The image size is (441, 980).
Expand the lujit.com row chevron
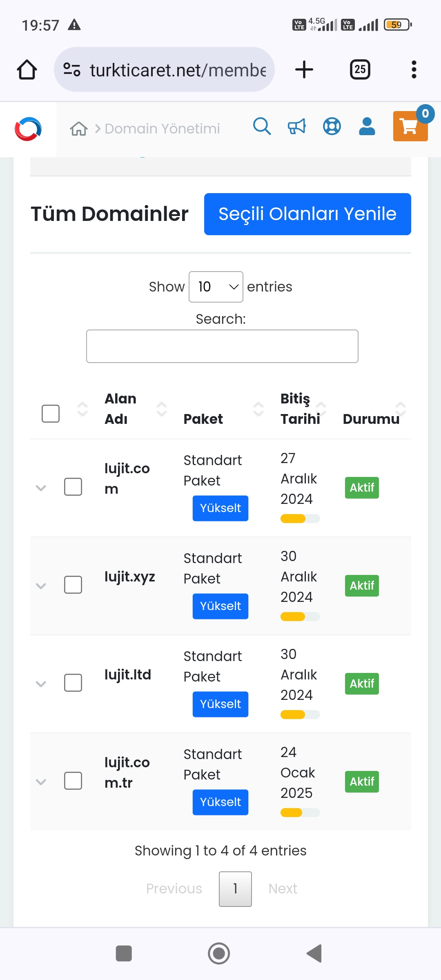(x=41, y=488)
